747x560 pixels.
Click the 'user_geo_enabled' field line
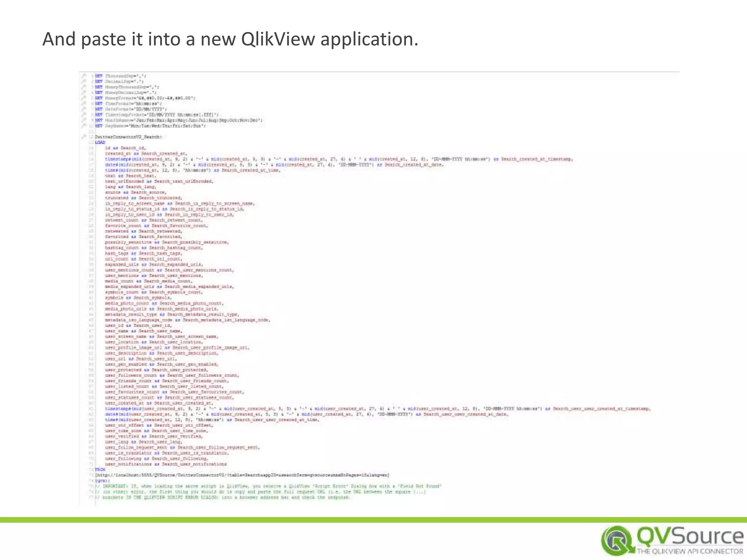[162, 364]
